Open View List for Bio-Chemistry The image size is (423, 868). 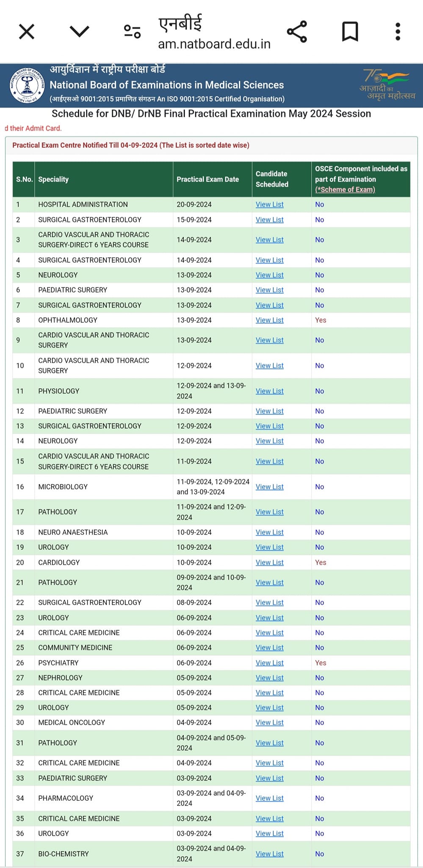(270, 854)
